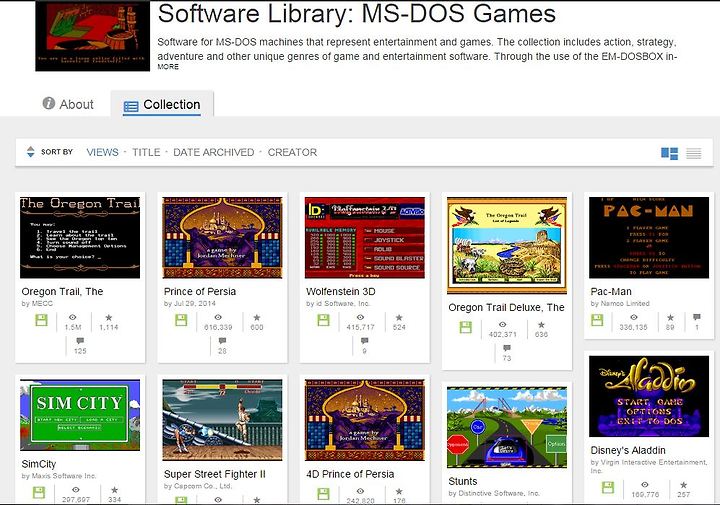Screen dimensions: 720x505
Task: Click 'by MECC' creator text
Action: click(37, 303)
